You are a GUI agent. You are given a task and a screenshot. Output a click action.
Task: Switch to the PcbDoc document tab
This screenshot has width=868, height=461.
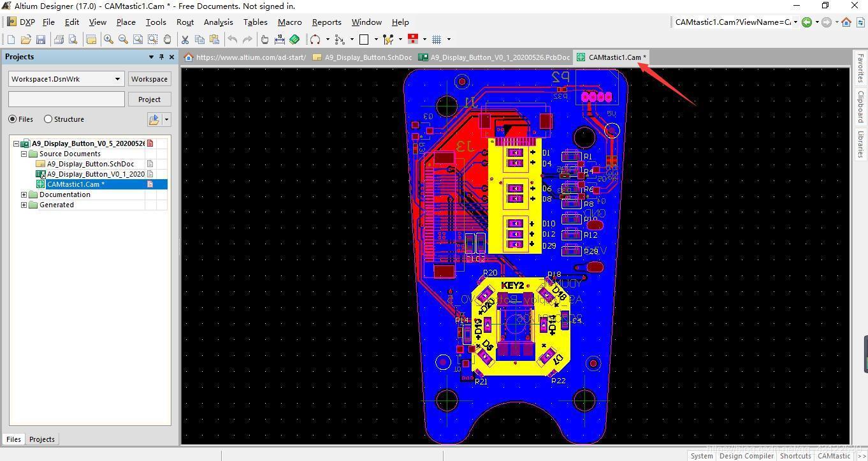coord(494,57)
